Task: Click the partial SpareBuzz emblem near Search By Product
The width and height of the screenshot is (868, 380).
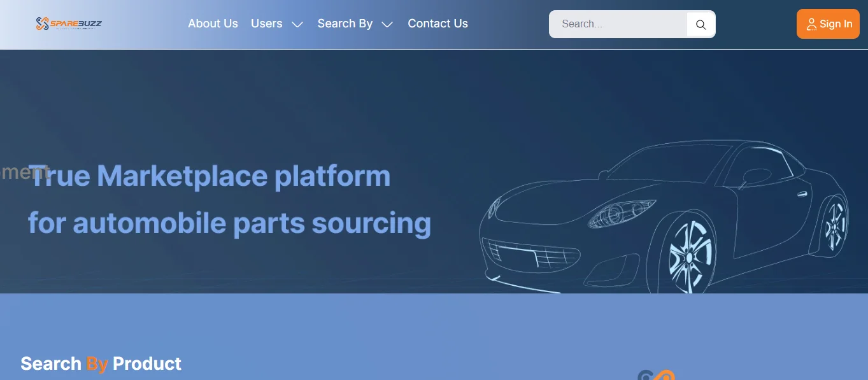Action: 656,376
